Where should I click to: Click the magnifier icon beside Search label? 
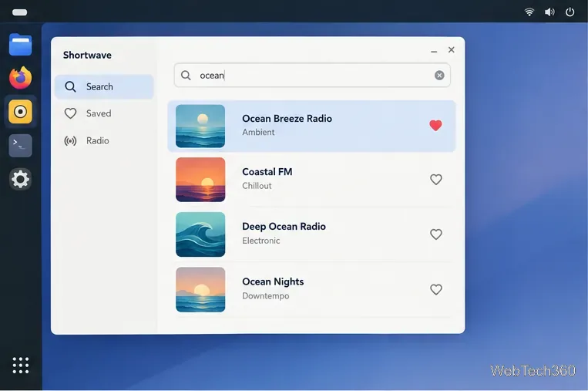[70, 86]
